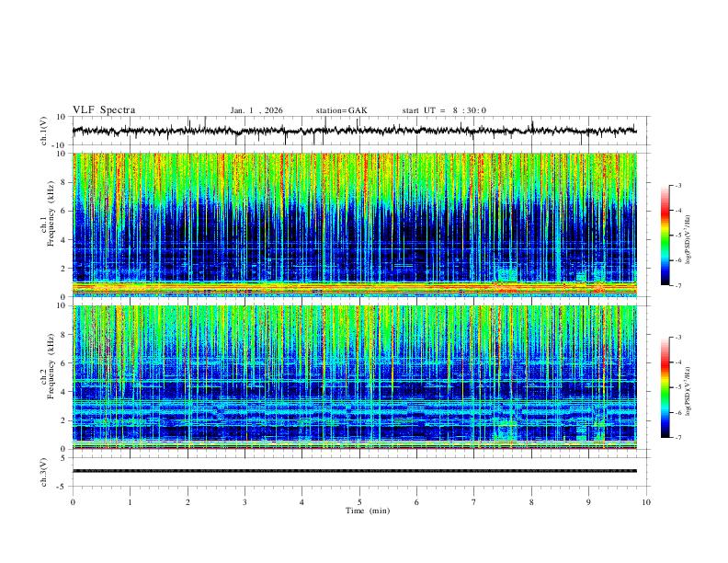728x563 pixels.
Task: Click the time axis end tick label "10"
Action: (x=646, y=502)
